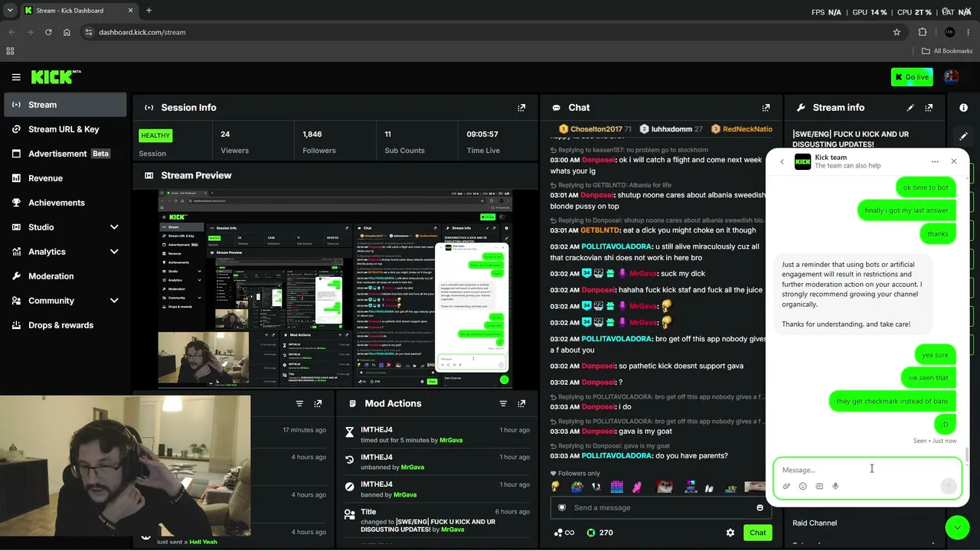Filter the Mod Actions list
Viewport: 980px width, 551px height.
(x=503, y=403)
